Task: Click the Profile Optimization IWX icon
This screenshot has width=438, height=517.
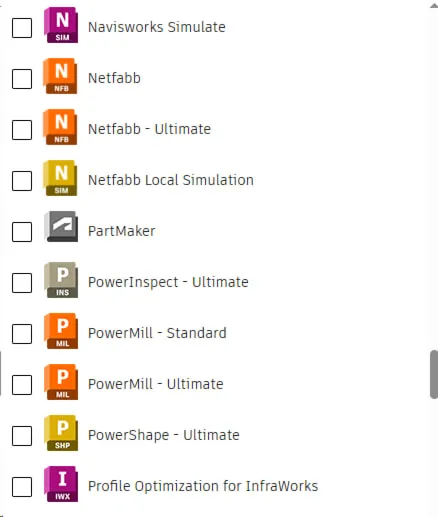Action: coord(61,484)
